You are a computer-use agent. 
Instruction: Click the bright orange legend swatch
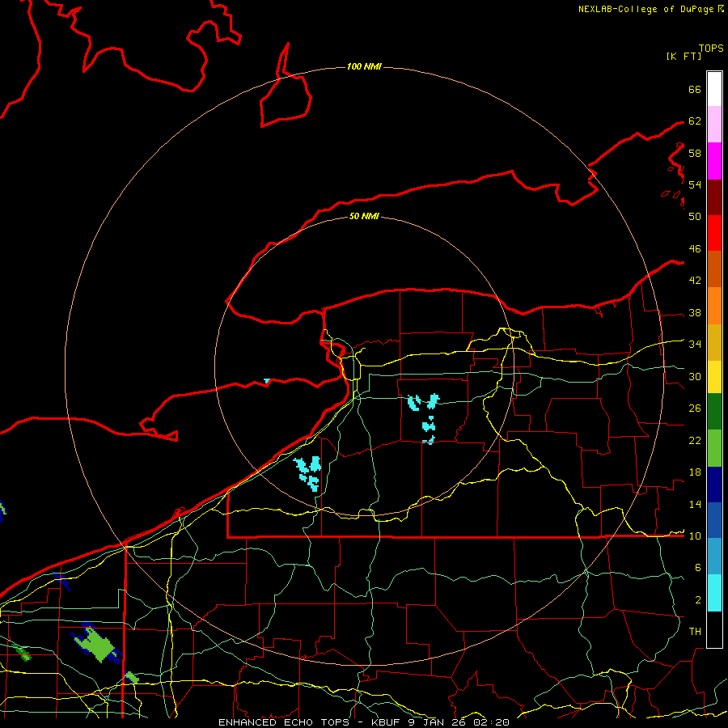click(x=714, y=306)
